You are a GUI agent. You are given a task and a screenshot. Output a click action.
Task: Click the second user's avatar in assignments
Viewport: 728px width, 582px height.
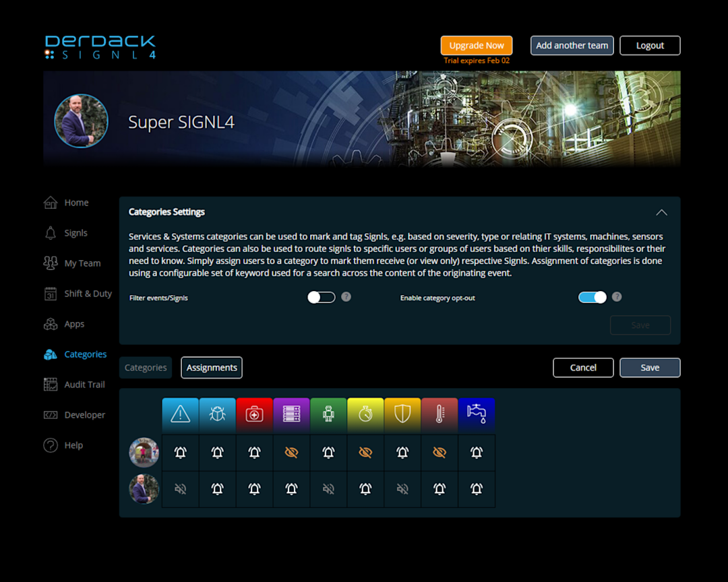[144, 489]
